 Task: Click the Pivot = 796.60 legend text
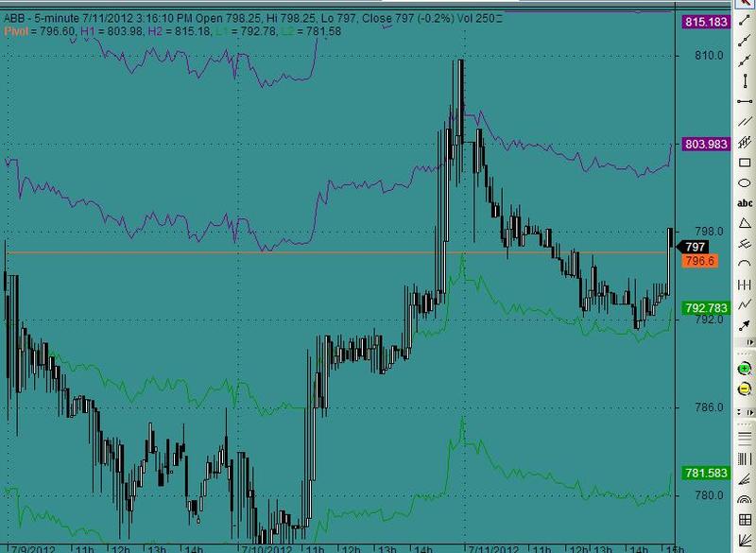click(x=40, y=32)
